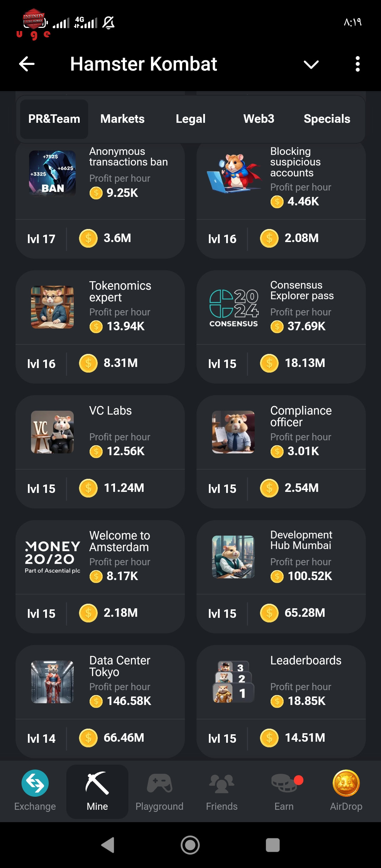This screenshot has height=868, width=381.
Task: Select the Development Hub Mumbai card
Action: [281, 577]
